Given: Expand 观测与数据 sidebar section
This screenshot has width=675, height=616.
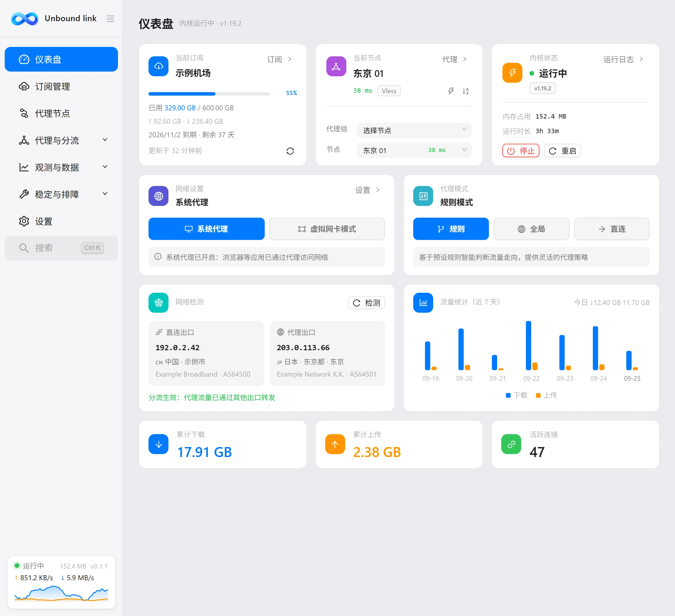Looking at the screenshot, I should coord(61,167).
